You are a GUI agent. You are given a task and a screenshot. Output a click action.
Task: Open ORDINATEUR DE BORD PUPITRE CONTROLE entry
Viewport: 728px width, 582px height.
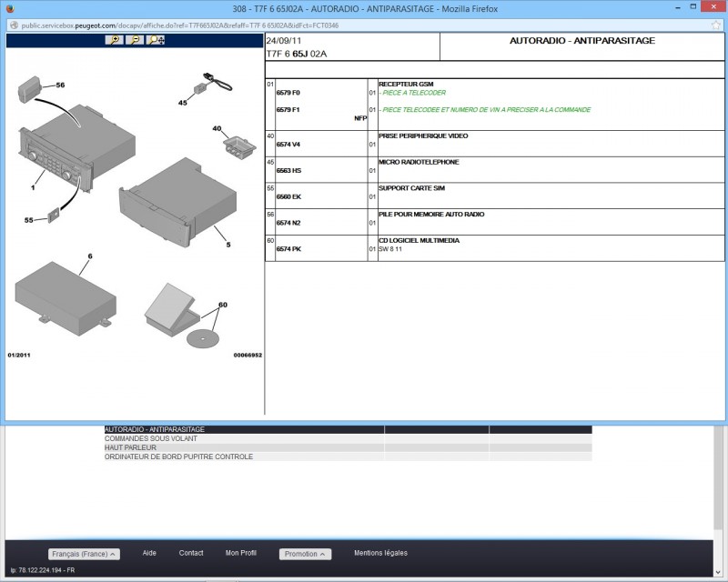pyautogui.click(x=178, y=457)
